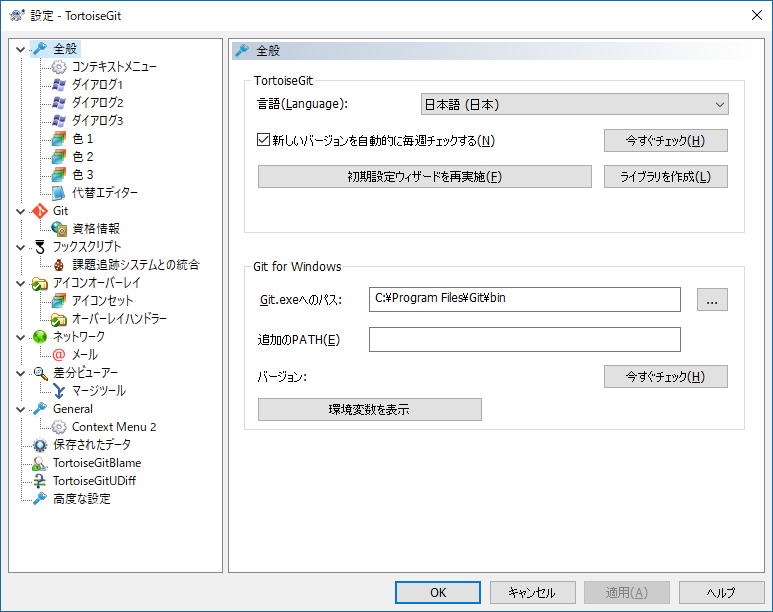
Task: Click 今すぐチェック next to バージョン
Action: (x=666, y=376)
